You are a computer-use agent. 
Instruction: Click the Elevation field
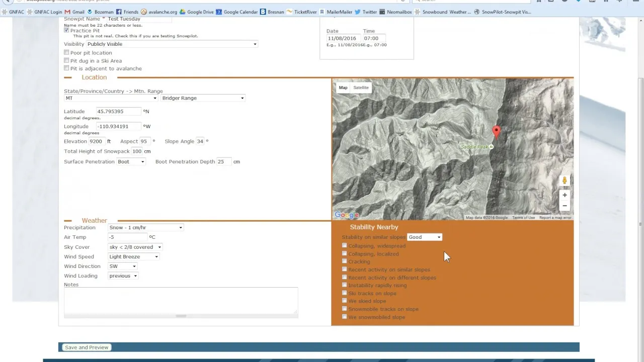pos(97,141)
